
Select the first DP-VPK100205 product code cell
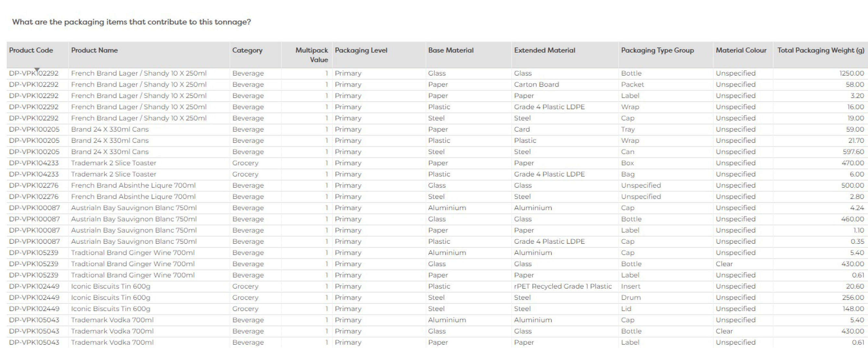[34, 129]
